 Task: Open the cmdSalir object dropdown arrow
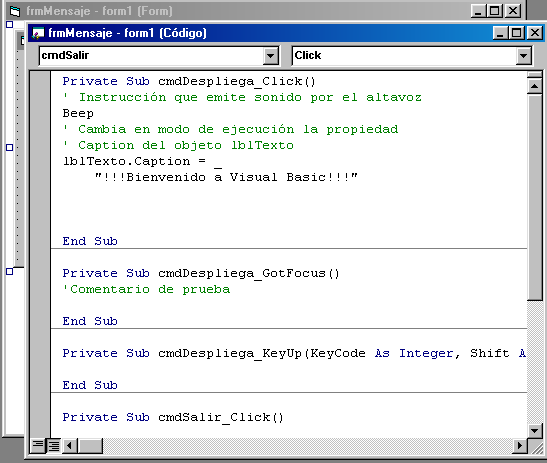point(271,56)
